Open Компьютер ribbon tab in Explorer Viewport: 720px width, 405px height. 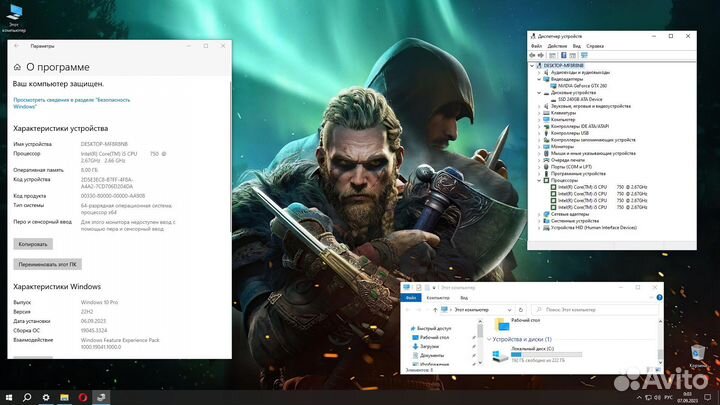tap(438, 298)
